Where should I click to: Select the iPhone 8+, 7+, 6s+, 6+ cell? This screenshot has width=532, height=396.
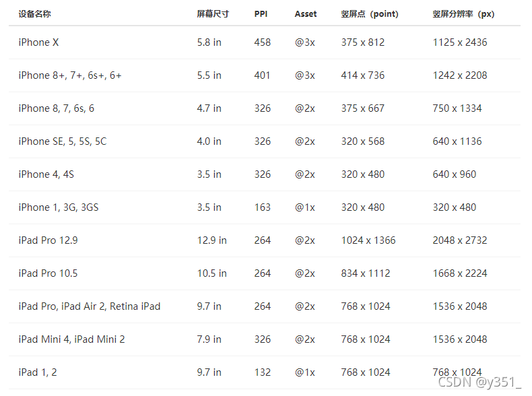coord(70,75)
